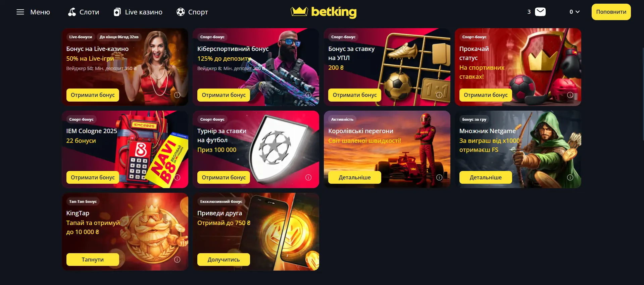Screen dimensions: 644x285
Task: Get the Кіберспортивний бонус via Отримати бонус
Action: (x=224, y=95)
